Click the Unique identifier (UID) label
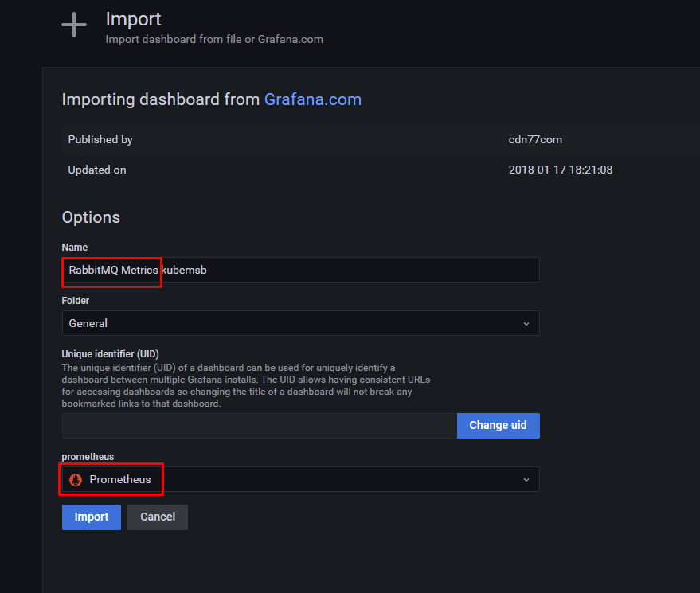Screen dimensions: 700x593 click(x=110, y=354)
